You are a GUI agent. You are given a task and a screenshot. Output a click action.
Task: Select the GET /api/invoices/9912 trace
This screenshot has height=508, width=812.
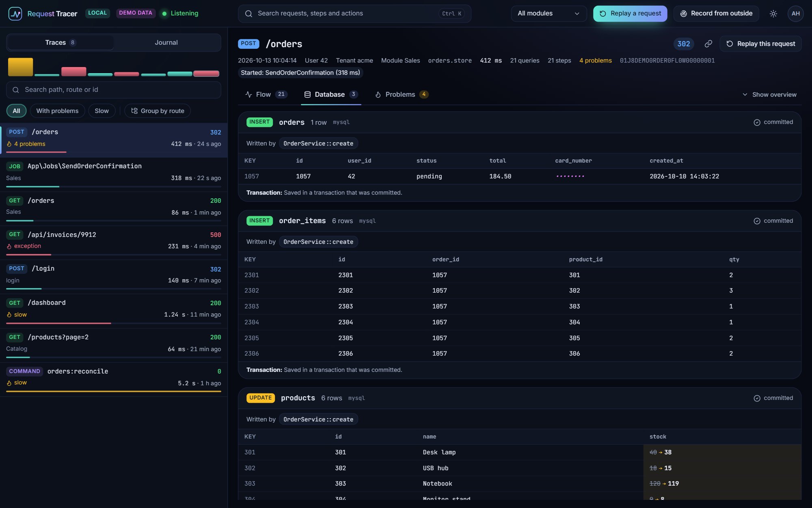click(x=114, y=242)
